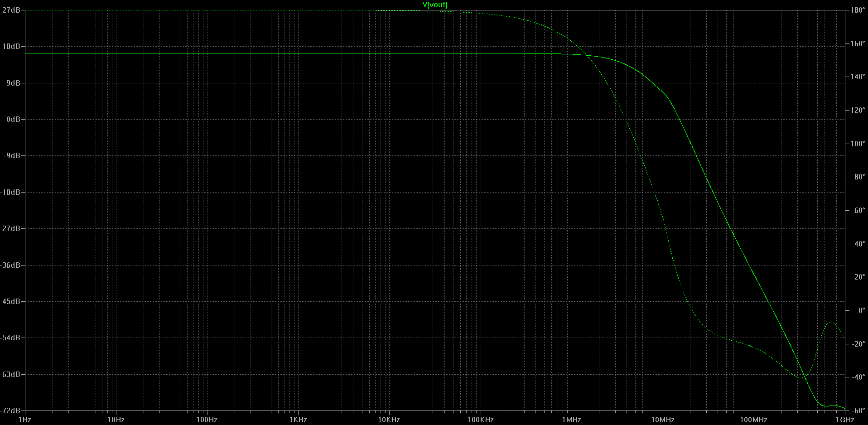Select the -9dB left axis label
The height and width of the screenshot is (425, 868).
point(12,155)
